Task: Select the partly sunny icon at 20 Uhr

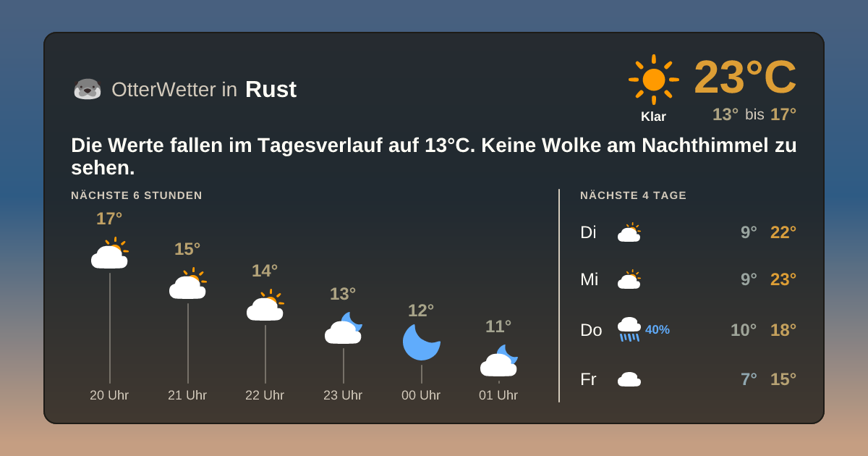Action: (109, 253)
